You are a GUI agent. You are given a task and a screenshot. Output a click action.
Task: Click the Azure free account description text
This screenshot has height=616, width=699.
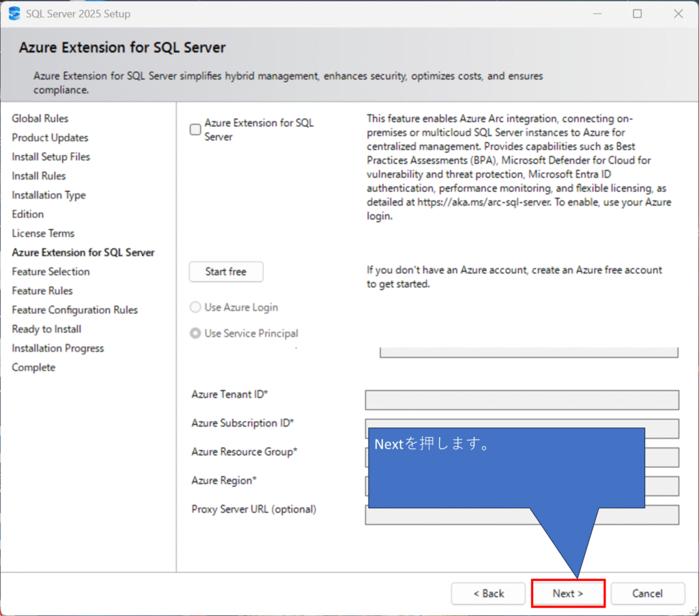click(x=514, y=277)
